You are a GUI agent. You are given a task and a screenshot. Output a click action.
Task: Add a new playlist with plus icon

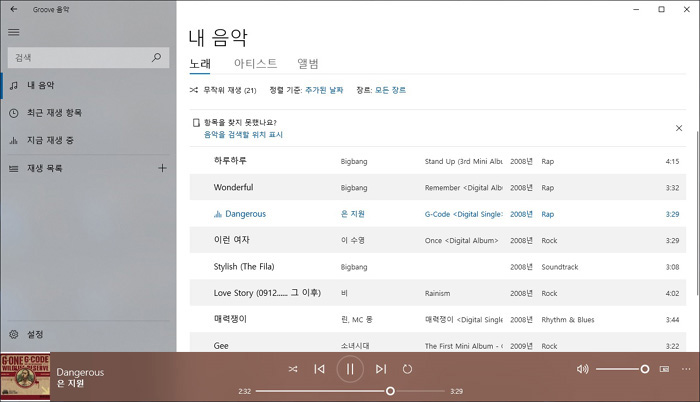[162, 168]
